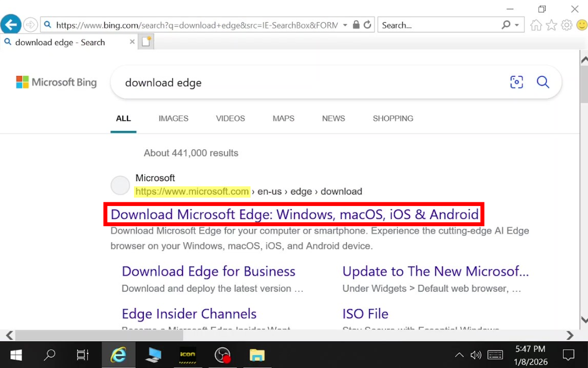
Task: Click the https://www.microsoft.com URL
Action: tap(192, 192)
